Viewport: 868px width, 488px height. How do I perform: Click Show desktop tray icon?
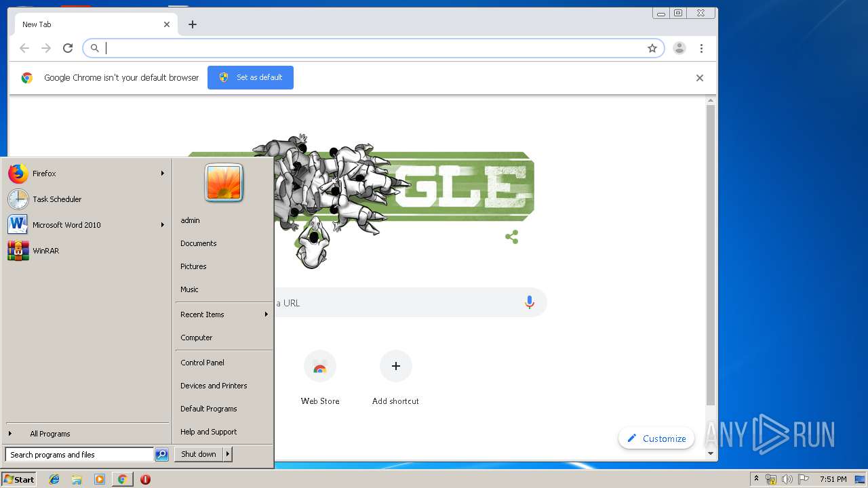tap(860, 479)
